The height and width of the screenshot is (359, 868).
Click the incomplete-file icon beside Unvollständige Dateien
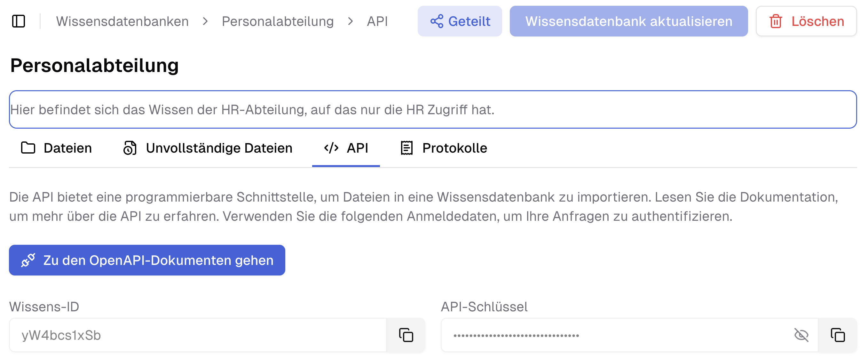[130, 148]
